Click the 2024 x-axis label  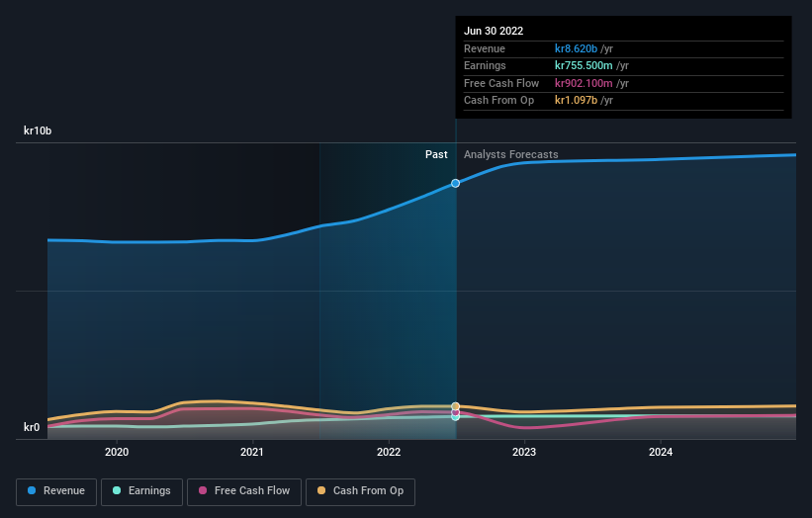(x=661, y=452)
